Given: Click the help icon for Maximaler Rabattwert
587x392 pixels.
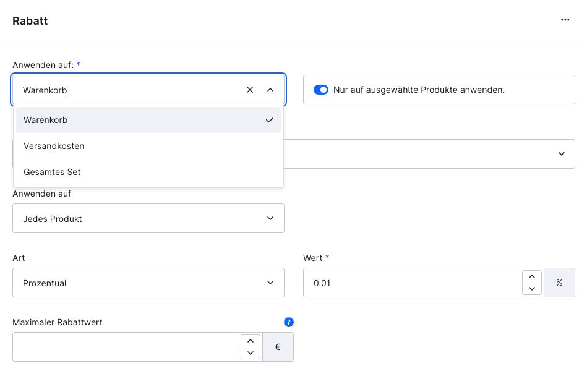Looking at the screenshot, I should pos(289,322).
